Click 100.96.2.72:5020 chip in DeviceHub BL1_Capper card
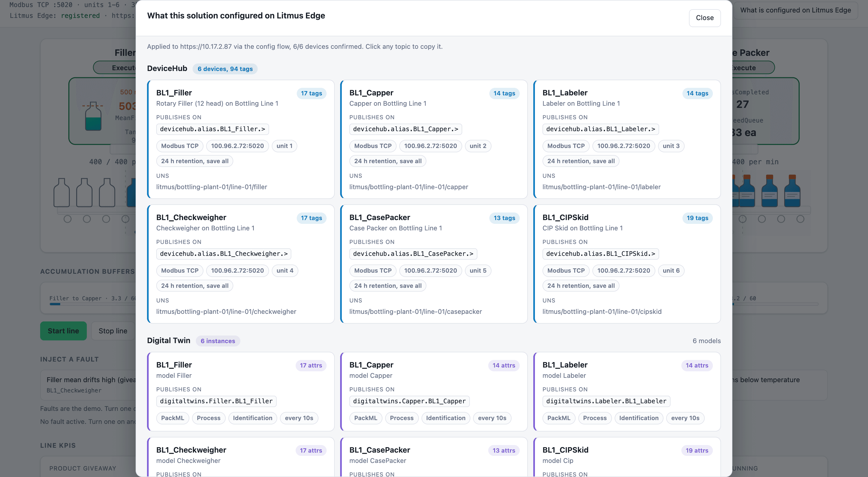This screenshot has width=868, height=477. pyautogui.click(x=430, y=146)
